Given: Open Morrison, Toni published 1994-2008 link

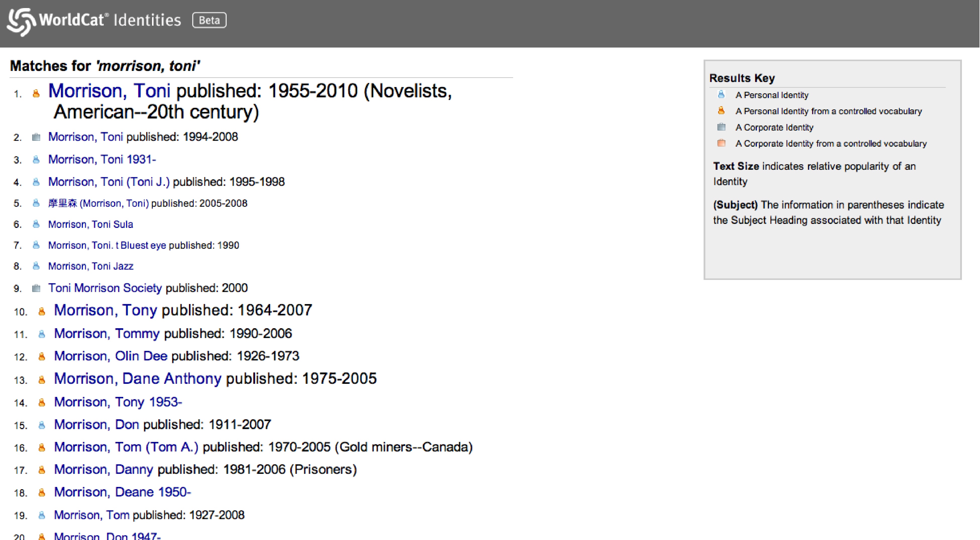Looking at the screenshot, I should [x=86, y=137].
